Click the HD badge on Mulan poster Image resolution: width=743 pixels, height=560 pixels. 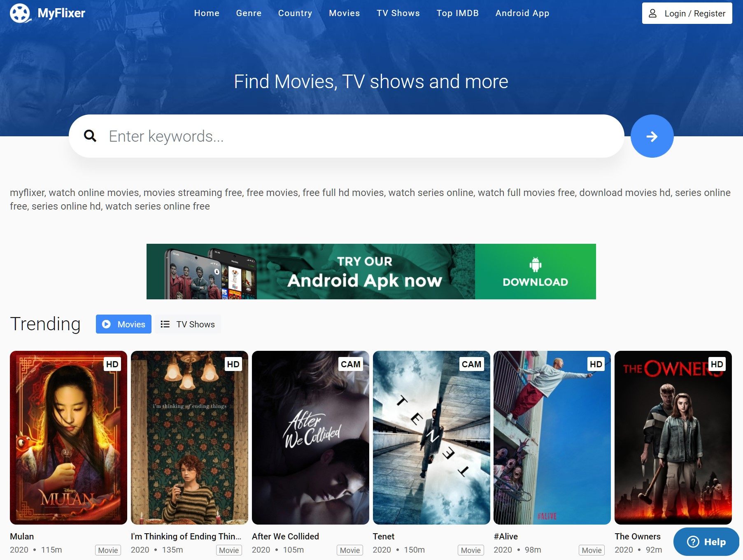(112, 364)
